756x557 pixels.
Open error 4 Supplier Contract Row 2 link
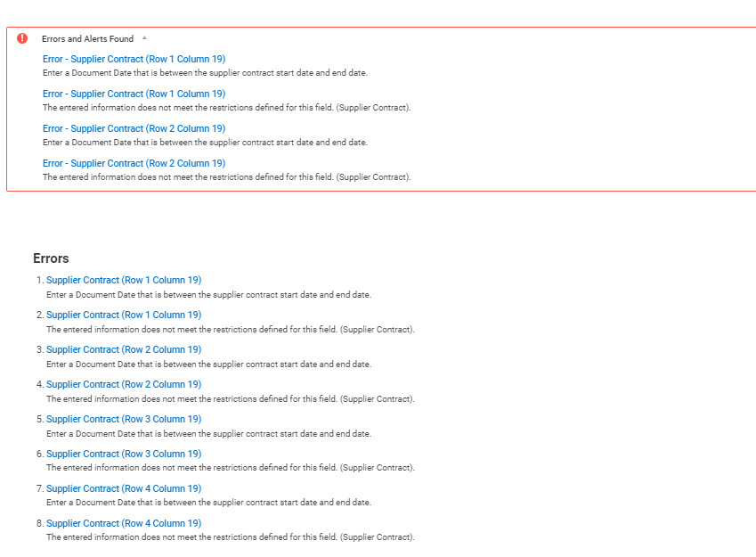(x=124, y=384)
